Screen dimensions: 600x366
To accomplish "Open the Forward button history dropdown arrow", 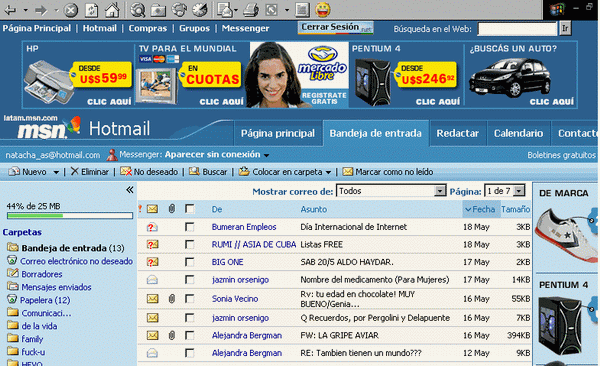I will 56,10.
